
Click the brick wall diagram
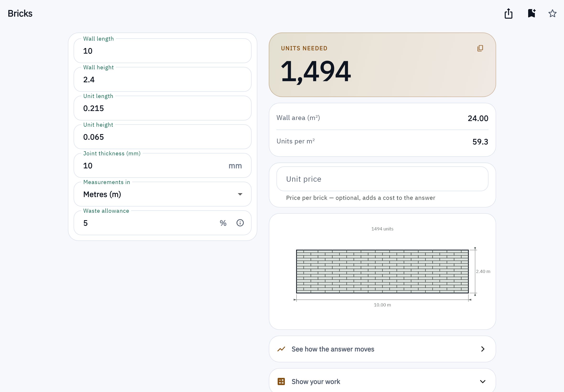pos(382,271)
